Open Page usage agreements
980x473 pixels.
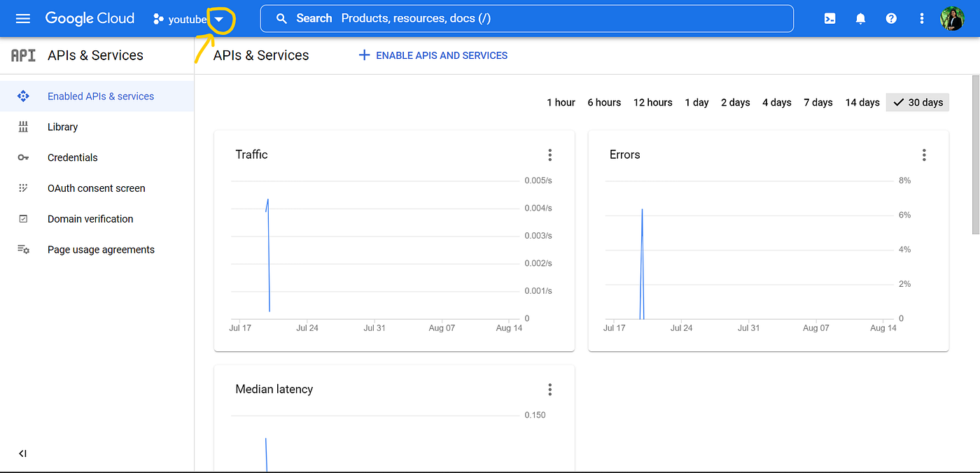97,250
